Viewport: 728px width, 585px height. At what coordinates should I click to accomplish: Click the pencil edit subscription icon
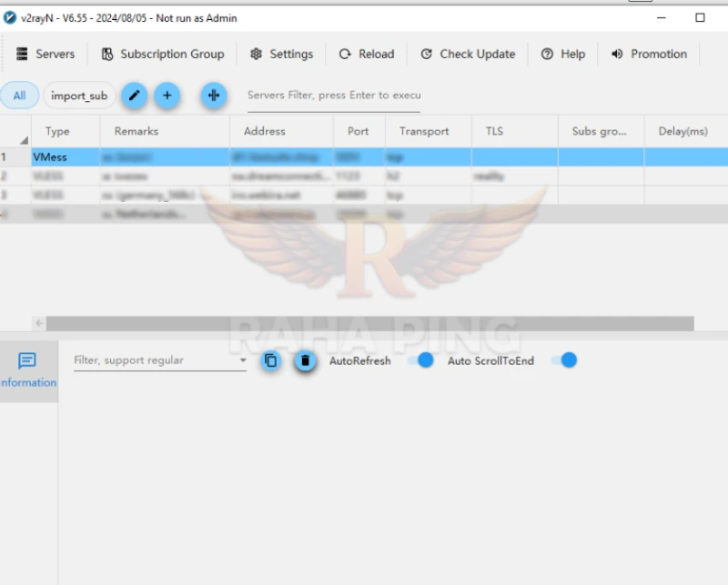pos(134,96)
